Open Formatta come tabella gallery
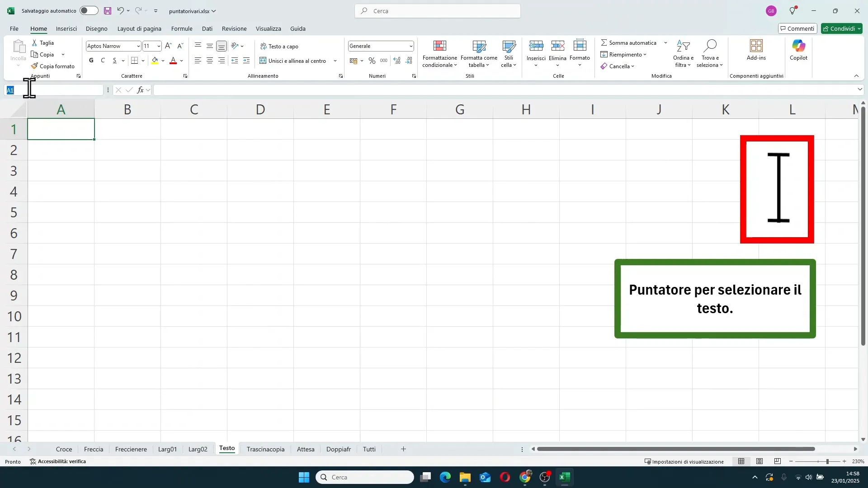 click(479, 54)
